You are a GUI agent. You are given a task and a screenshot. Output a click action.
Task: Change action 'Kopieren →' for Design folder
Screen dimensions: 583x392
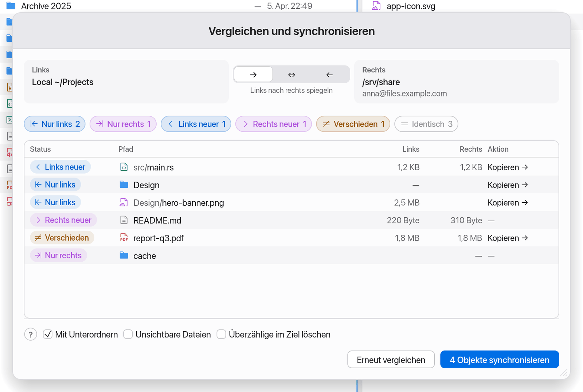tap(508, 185)
